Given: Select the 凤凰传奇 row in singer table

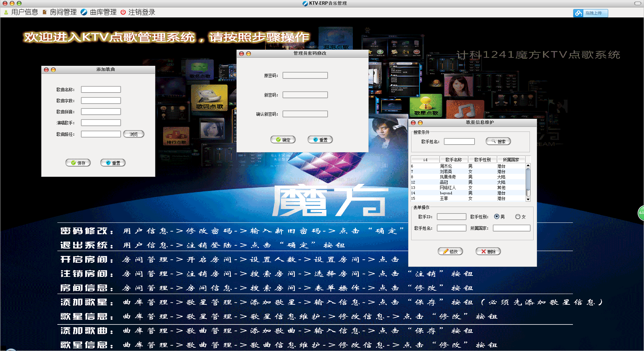Looking at the screenshot, I should pos(468,177).
